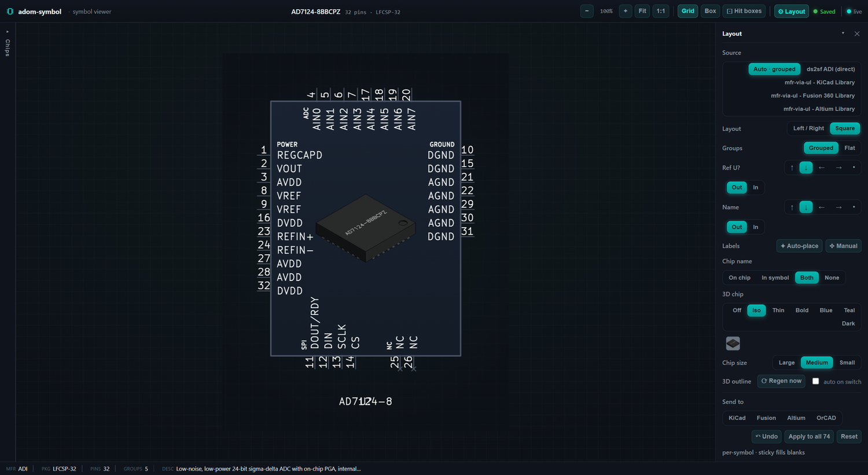Toggle the Box view button
The image size is (868, 475).
tap(710, 11)
